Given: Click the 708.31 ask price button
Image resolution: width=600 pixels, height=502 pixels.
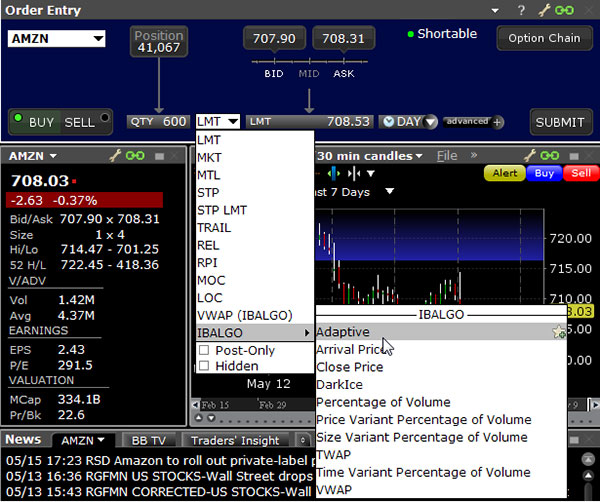Looking at the screenshot, I should [x=343, y=38].
